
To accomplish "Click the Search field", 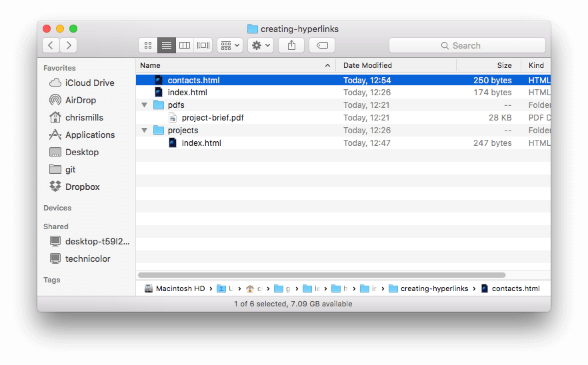I will coord(467,45).
